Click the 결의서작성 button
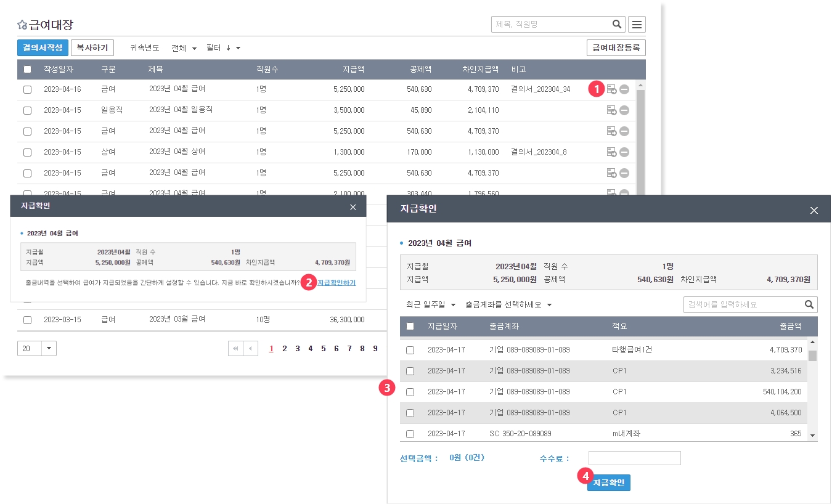The width and height of the screenshot is (832, 504). 43,47
